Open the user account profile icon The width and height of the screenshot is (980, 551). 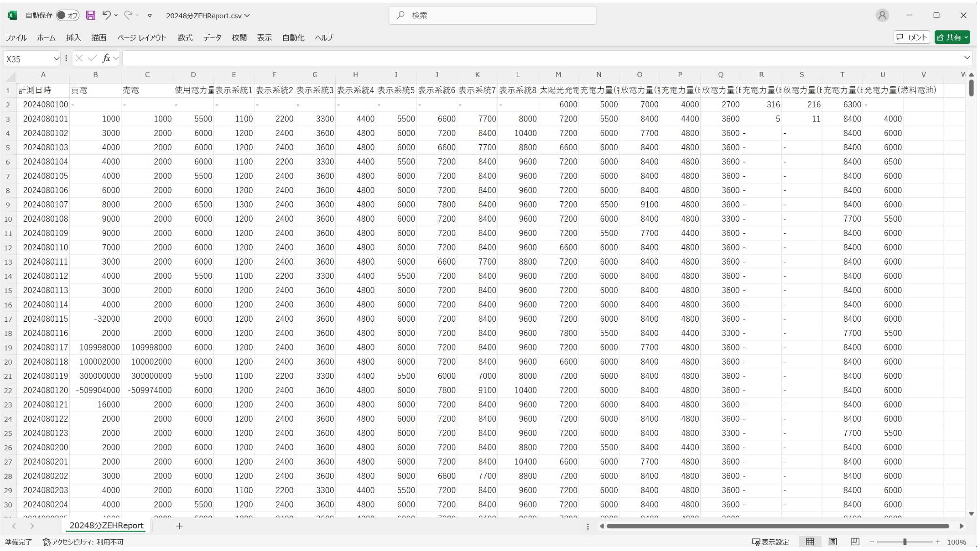(882, 15)
